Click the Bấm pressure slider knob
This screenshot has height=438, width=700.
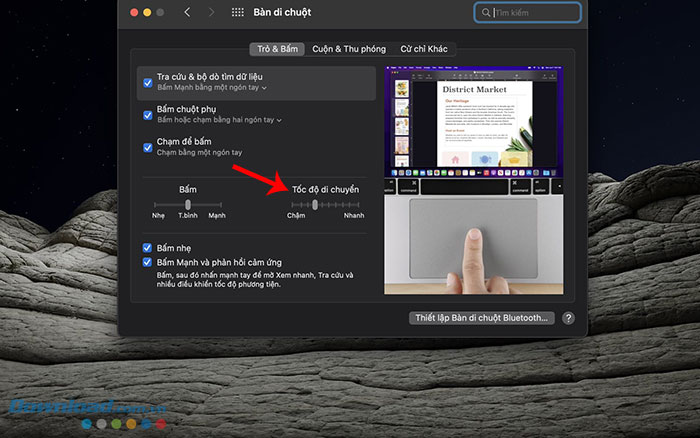pyautogui.click(x=188, y=204)
